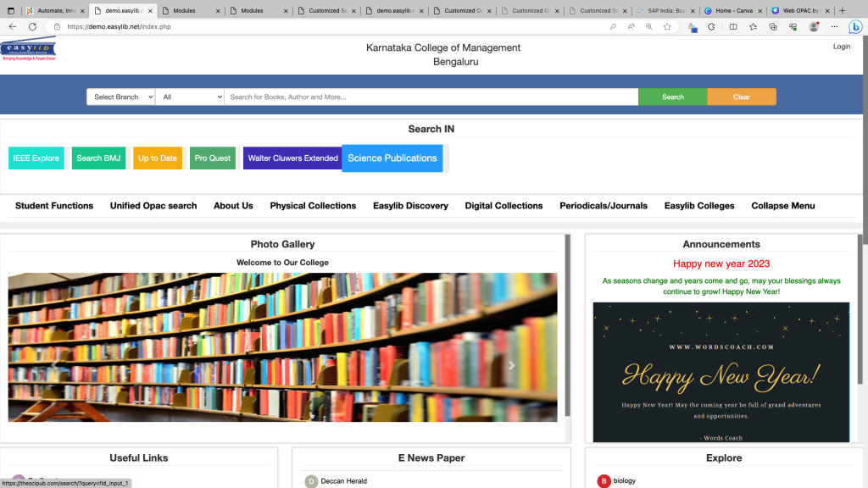View site info via the lock icon
The image size is (868, 488).
click(x=57, y=26)
